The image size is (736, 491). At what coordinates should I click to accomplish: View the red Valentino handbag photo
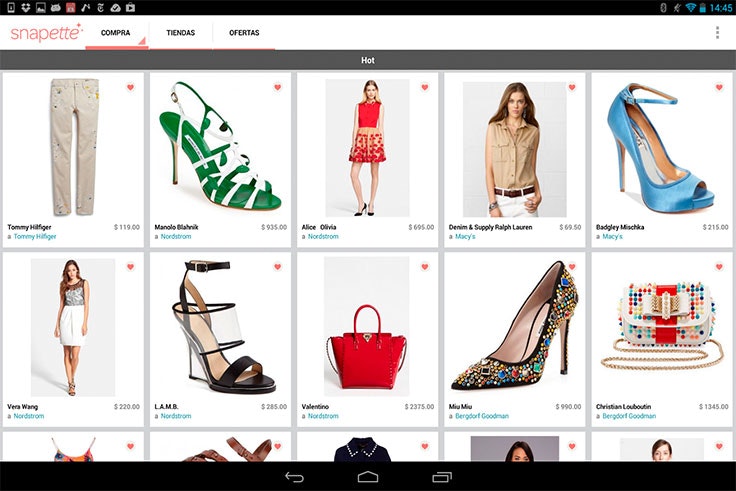pyautogui.click(x=367, y=326)
